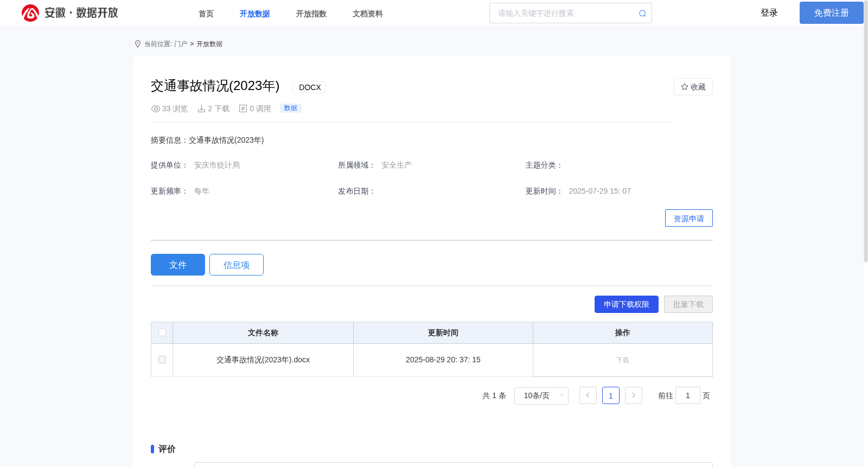
Task: Check the 交通事故情况(2023年).docx row checkbox
Action: click(162, 360)
